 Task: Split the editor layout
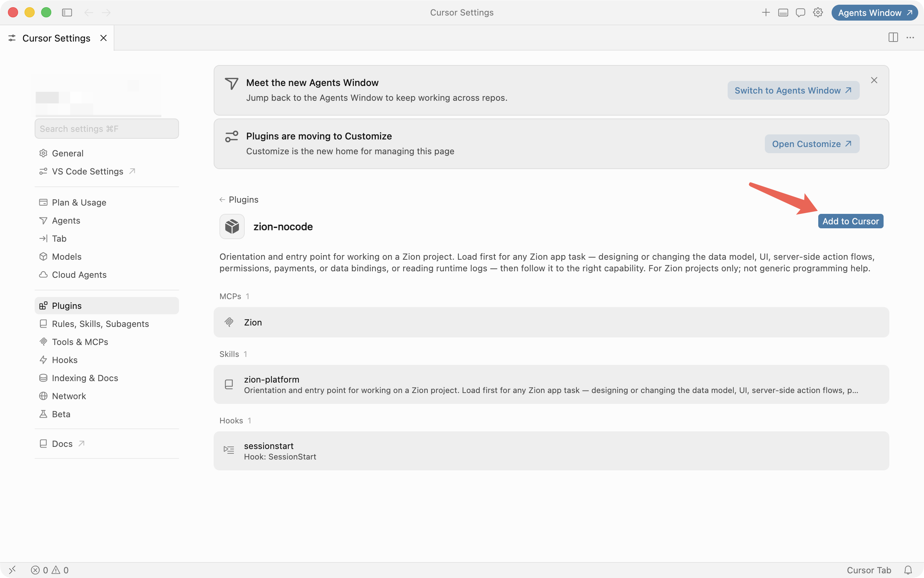click(893, 38)
